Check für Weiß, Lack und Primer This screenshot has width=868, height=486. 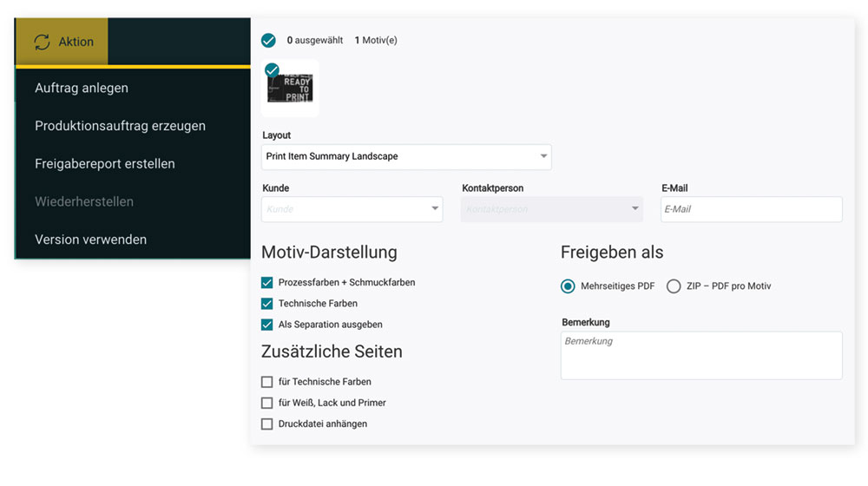[x=267, y=403]
